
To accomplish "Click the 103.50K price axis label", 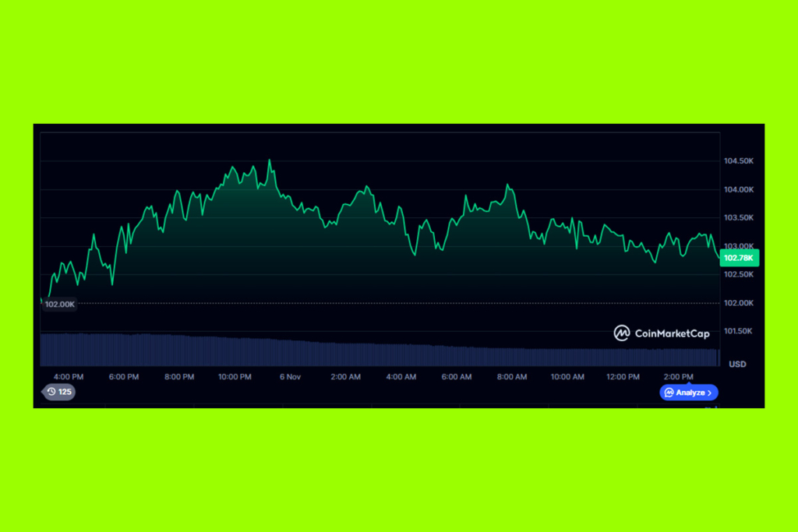I will [738, 218].
